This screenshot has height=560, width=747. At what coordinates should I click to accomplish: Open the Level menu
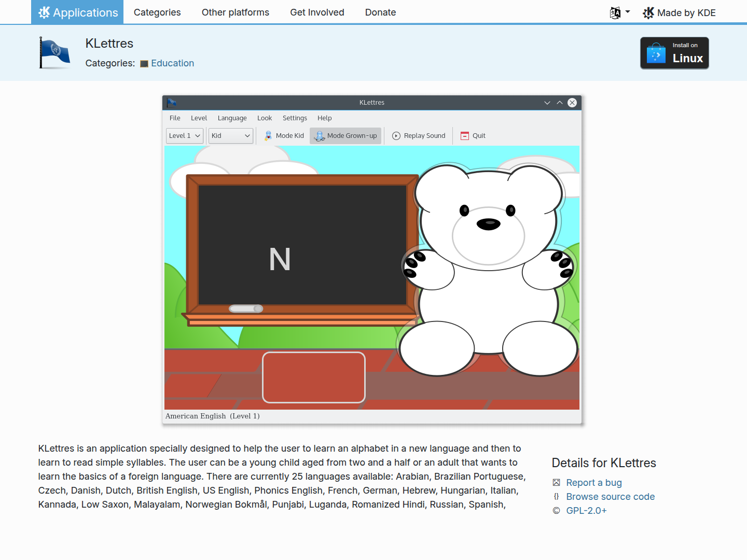(199, 118)
